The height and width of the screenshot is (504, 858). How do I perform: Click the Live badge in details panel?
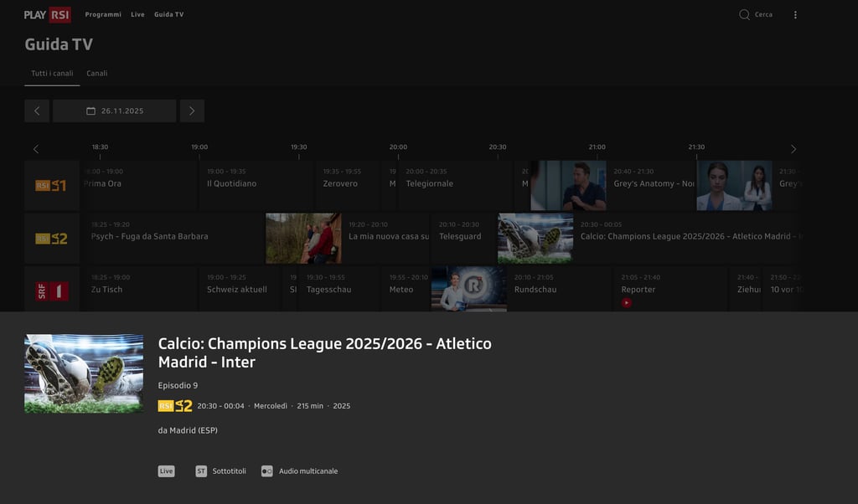click(x=167, y=471)
